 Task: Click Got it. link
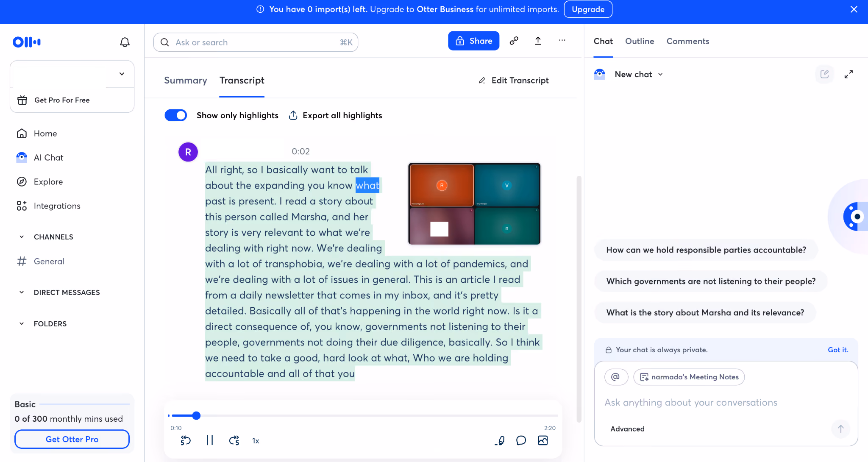[x=838, y=350]
